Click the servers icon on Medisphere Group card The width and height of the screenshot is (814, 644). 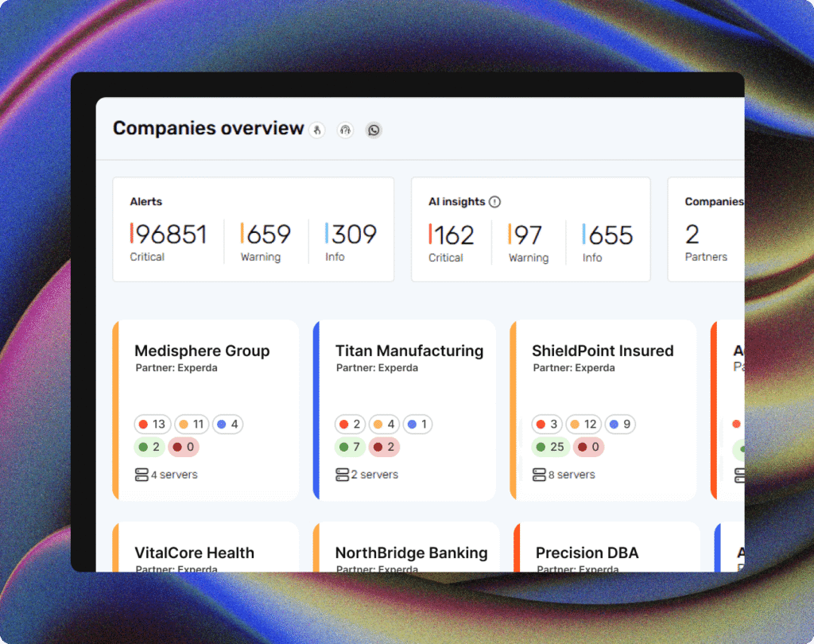click(x=141, y=475)
